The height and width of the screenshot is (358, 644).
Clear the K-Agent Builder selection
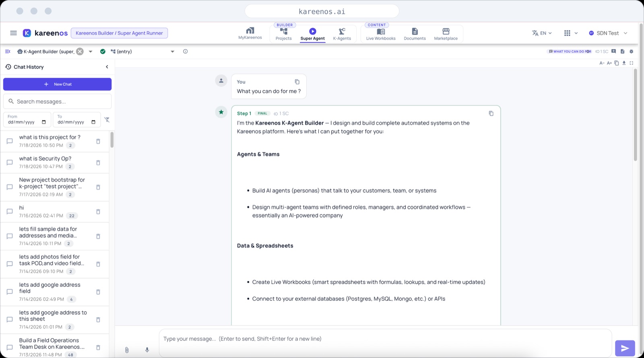click(x=80, y=52)
